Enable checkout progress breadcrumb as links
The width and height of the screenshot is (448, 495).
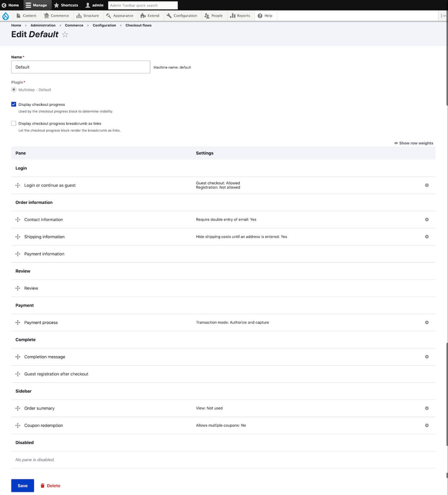(14, 123)
